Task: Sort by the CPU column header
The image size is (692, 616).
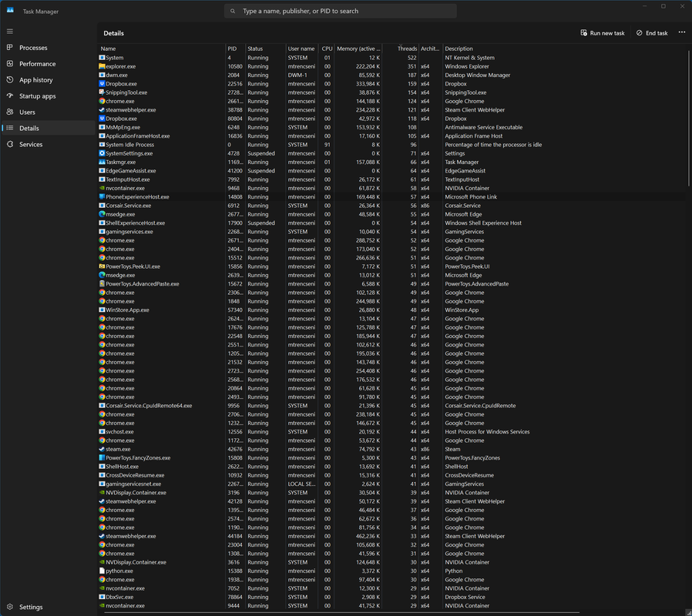Action: (327, 49)
